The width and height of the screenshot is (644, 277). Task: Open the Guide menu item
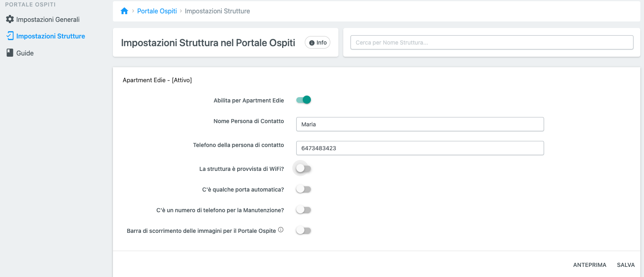click(25, 53)
